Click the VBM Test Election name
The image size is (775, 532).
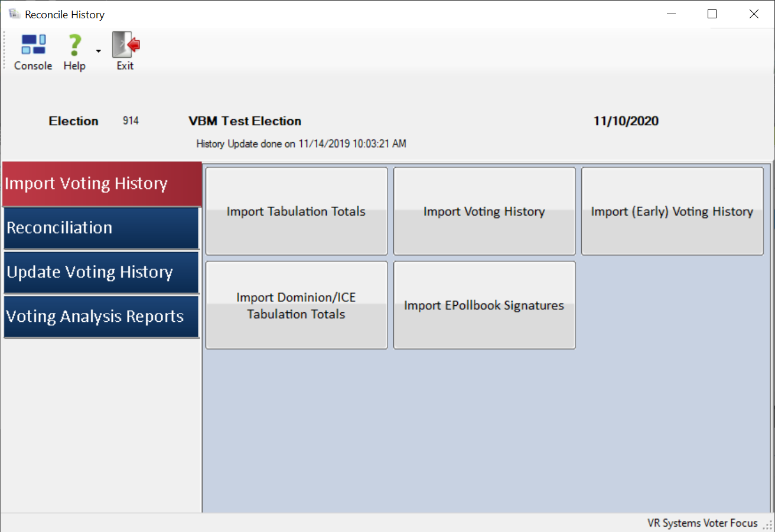(x=245, y=121)
